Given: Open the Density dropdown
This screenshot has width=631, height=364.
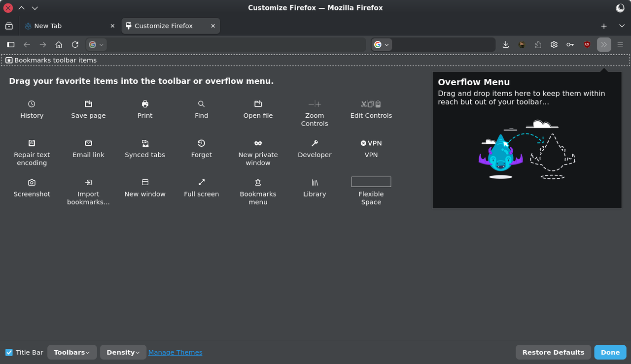Looking at the screenshot, I should pyautogui.click(x=123, y=352).
